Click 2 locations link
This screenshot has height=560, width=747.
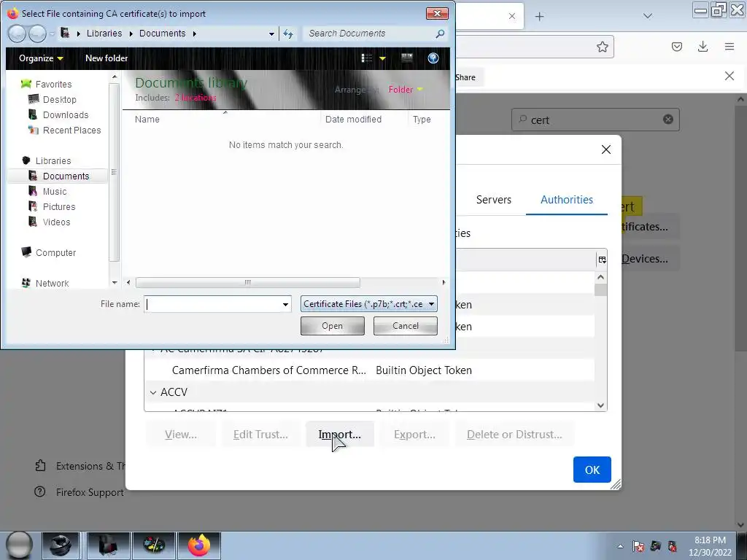[196, 98]
